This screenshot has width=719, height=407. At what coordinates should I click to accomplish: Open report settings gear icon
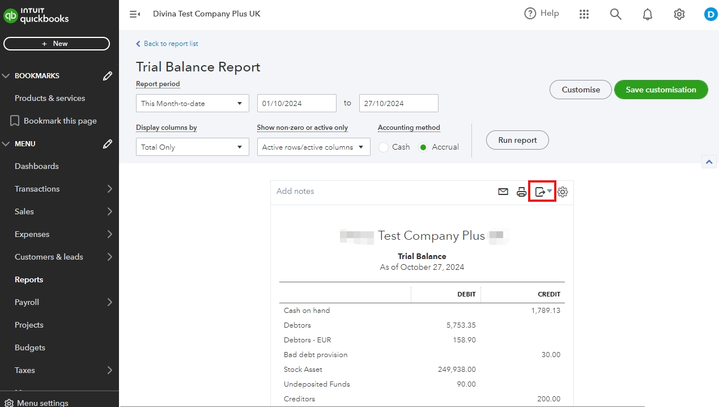coord(563,192)
